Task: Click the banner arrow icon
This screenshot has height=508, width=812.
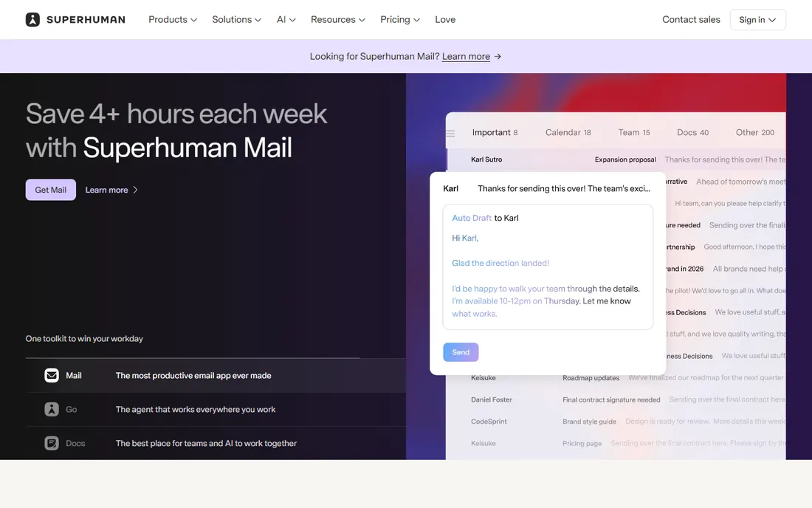Action: (498, 56)
